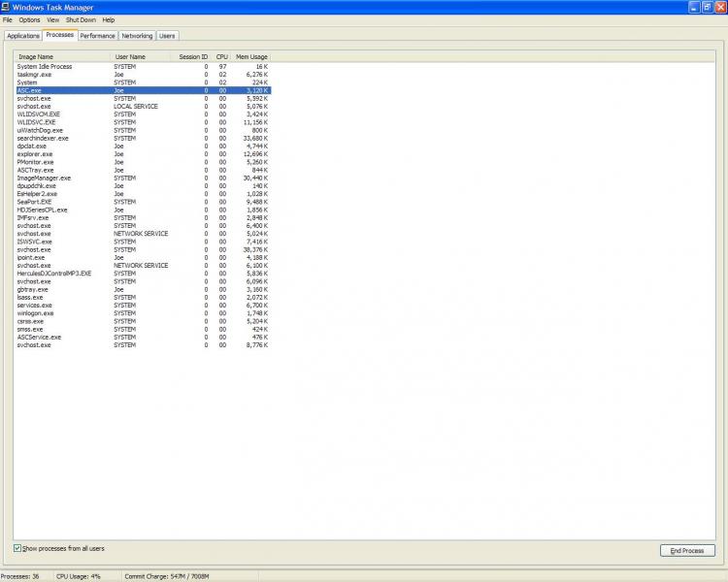Select the explorer.exe process

143,154
